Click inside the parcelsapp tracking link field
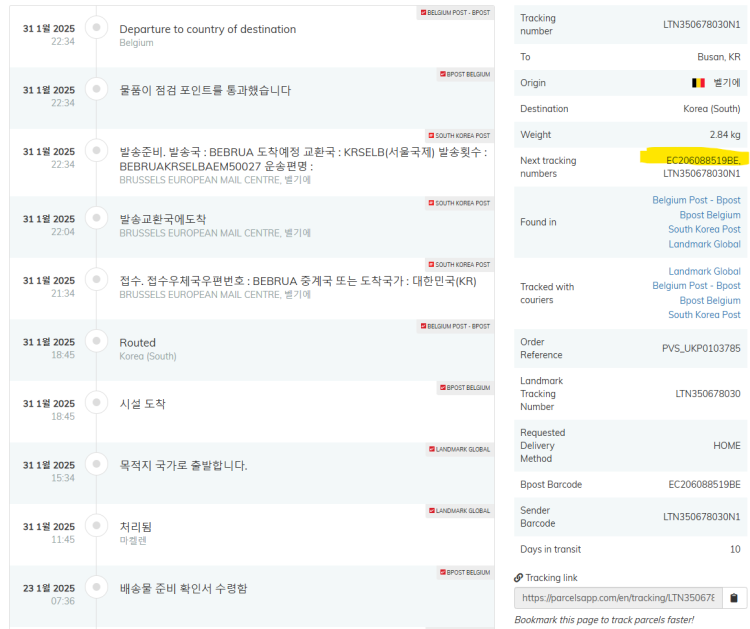 617,598
